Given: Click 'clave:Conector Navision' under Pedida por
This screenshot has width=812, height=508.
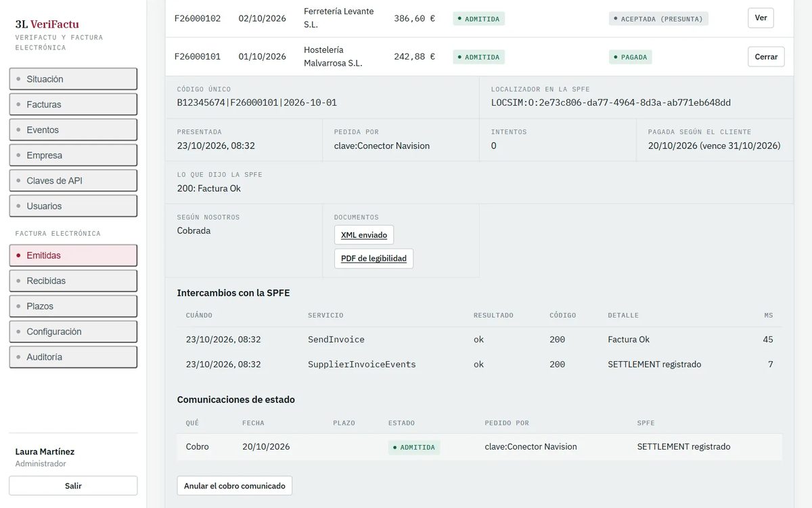Looking at the screenshot, I should (382, 146).
